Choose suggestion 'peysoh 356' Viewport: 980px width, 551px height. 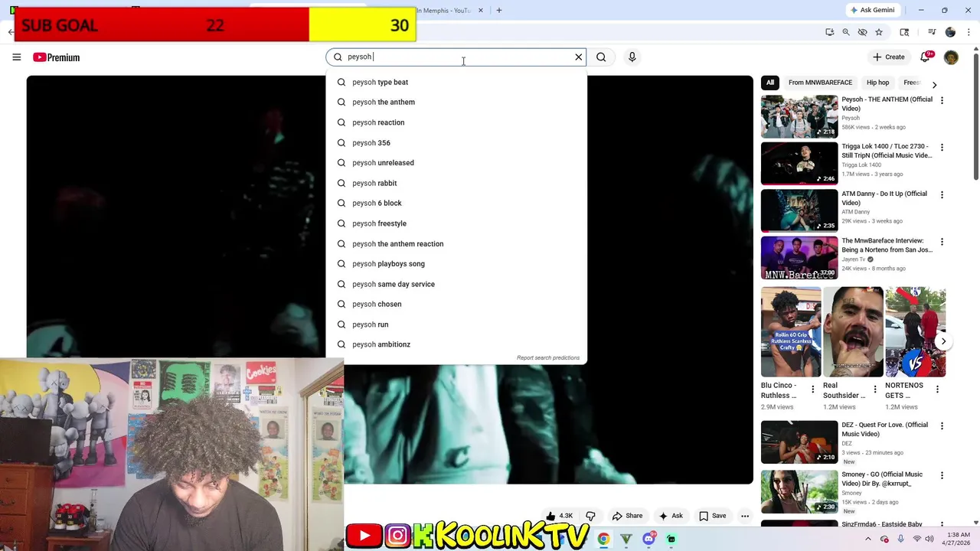pos(456,142)
